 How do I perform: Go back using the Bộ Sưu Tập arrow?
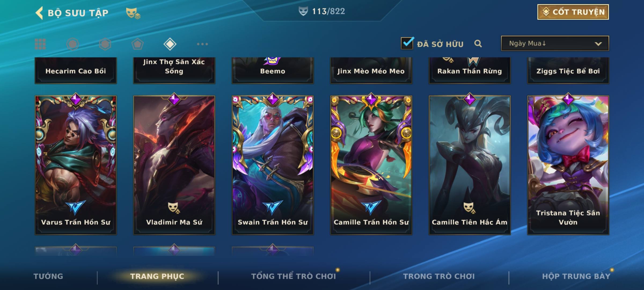tap(39, 13)
